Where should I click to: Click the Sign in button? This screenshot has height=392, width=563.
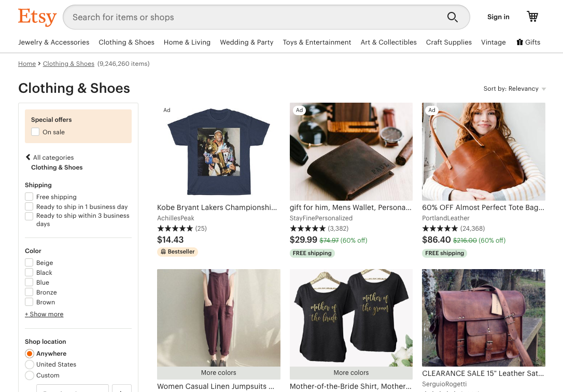(x=498, y=17)
